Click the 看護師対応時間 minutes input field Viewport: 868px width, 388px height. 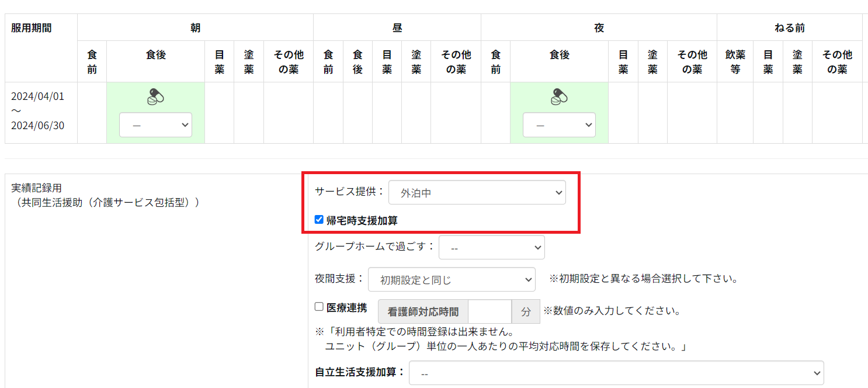tap(489, 311)
